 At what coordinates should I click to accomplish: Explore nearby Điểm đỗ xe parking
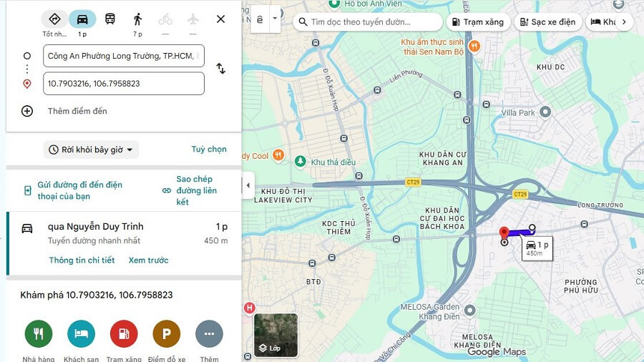tap(166, 333)
